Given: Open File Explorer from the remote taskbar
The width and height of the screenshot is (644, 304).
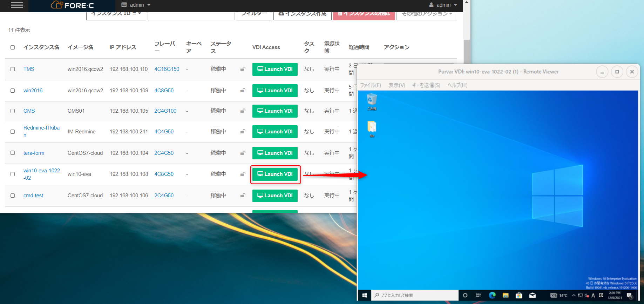Looking at the screenshot, I should coord(506,295).
